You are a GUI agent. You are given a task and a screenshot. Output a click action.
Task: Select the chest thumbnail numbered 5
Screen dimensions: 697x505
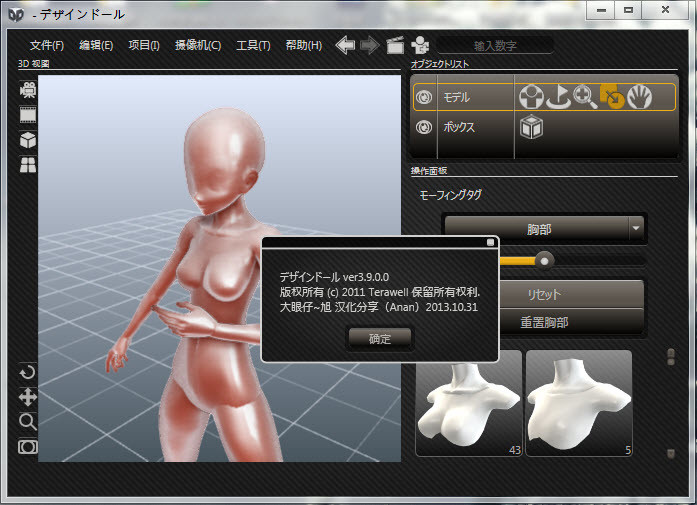click(579, 403)
